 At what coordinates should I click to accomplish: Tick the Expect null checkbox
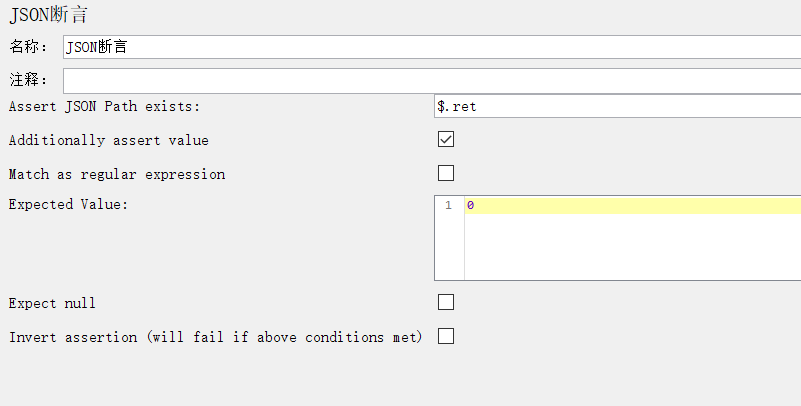coord(446,302)
